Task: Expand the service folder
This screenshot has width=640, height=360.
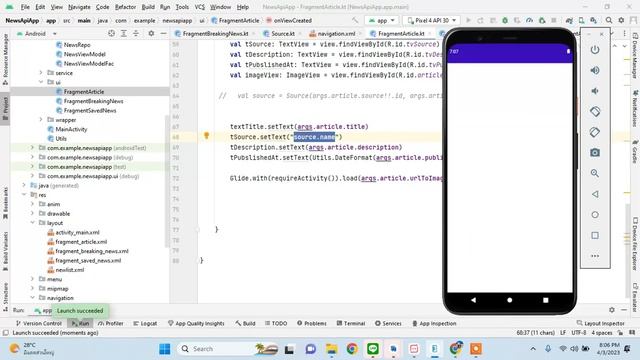Action: (41, 73)
